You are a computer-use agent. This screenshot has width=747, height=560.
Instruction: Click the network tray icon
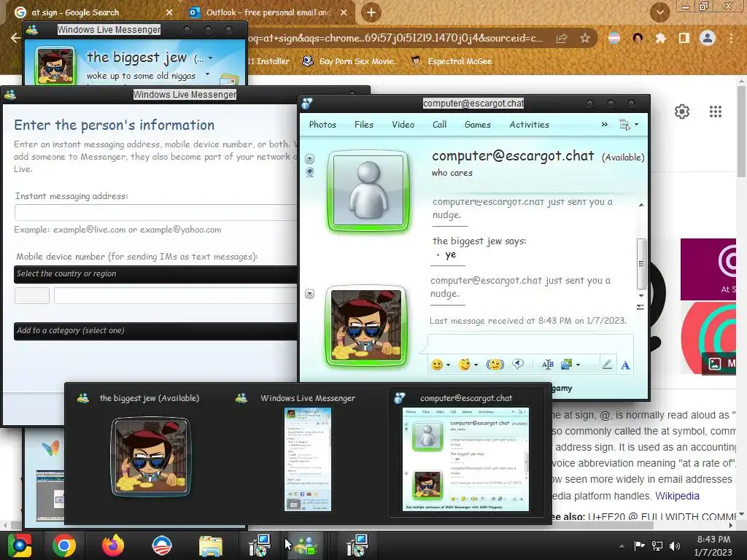pos(657,545)
